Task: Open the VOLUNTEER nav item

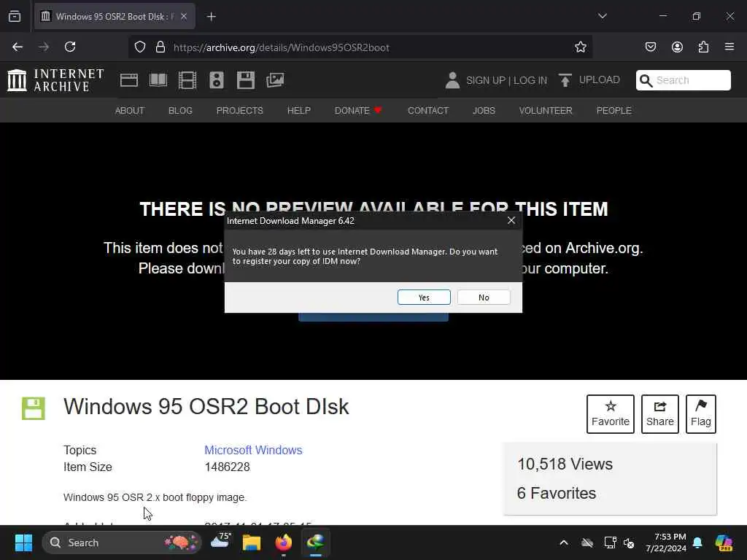Action: click(x=546, y=111)
